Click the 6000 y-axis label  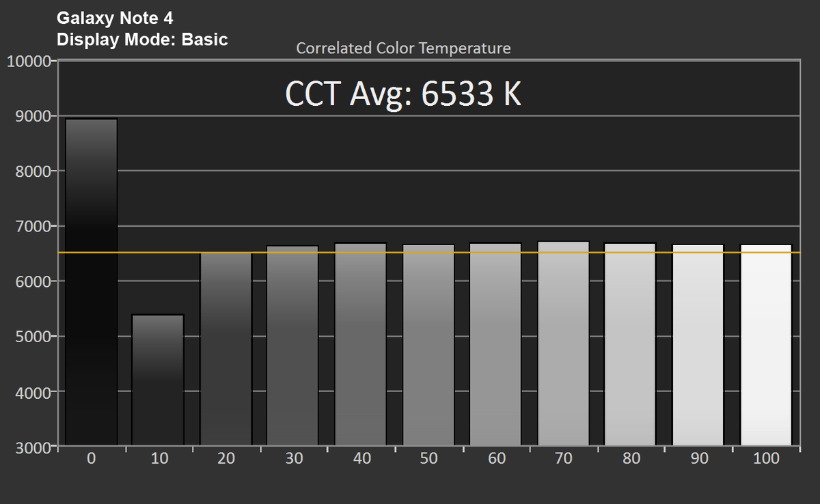pos(33,281)
